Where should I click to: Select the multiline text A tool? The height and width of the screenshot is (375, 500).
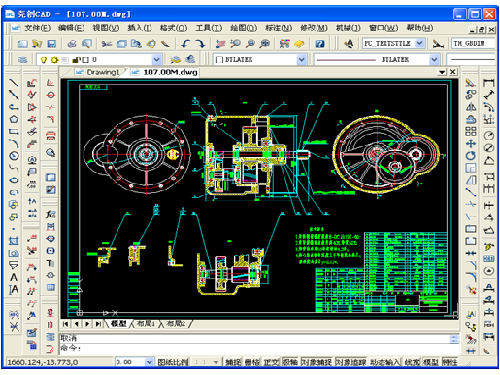coord(13,277)
